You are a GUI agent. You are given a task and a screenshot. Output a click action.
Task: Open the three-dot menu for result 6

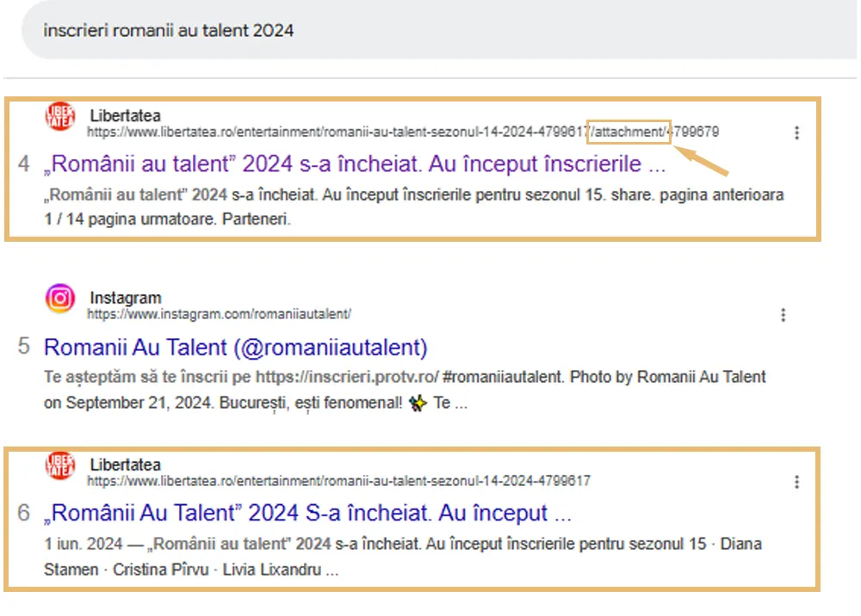[x=796, y=482]
